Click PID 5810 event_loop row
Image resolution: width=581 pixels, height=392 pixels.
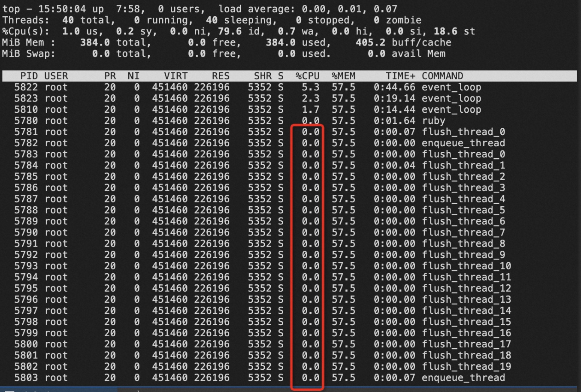click(x=290, y=109)
